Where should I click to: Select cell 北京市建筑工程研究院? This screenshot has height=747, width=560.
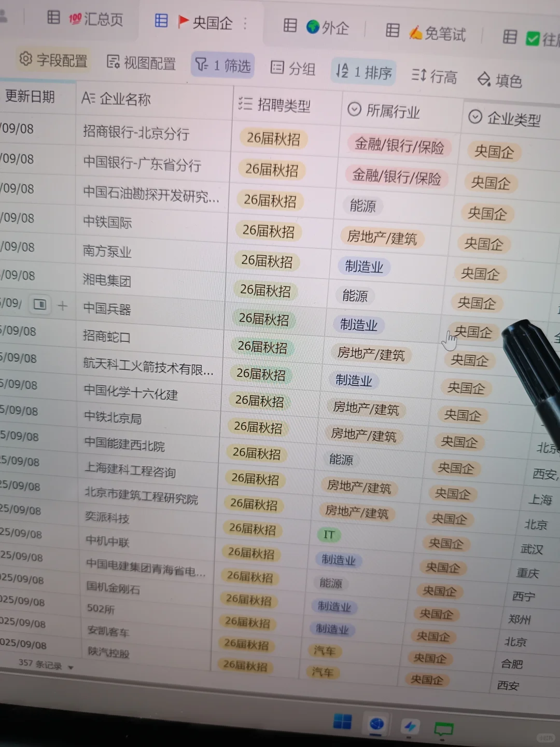point(142,495)
